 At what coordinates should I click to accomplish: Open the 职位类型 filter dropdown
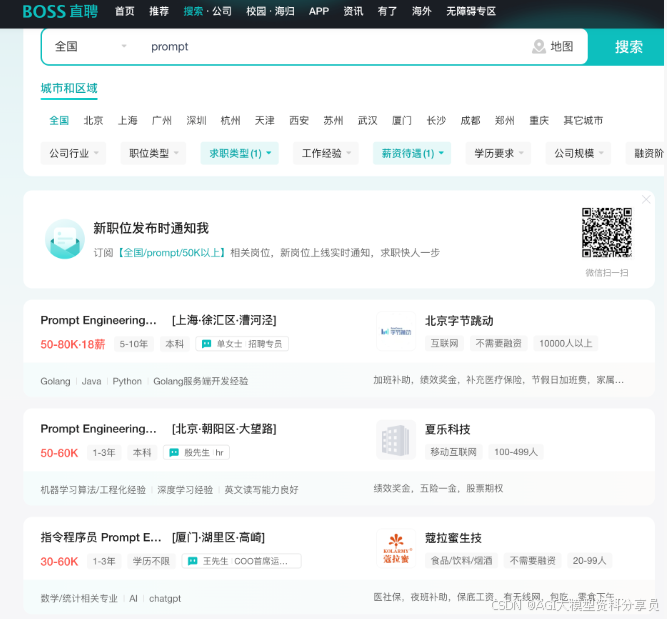(154, 153)
